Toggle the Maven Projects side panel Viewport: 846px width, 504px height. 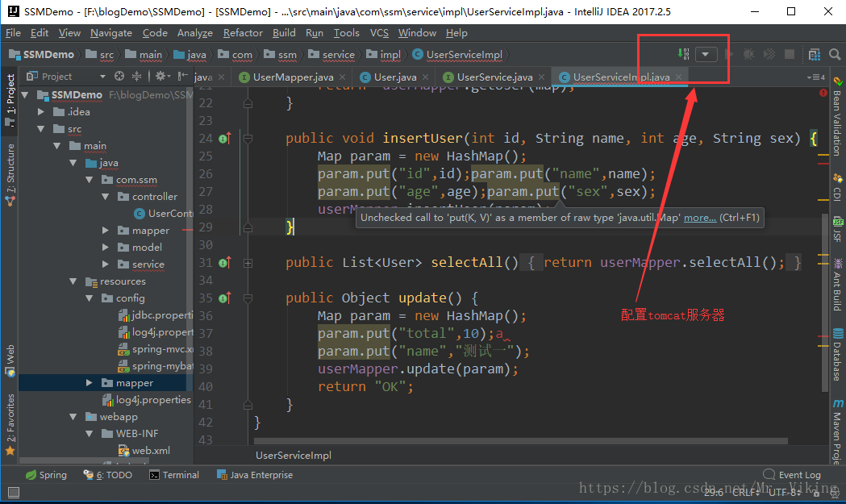coord(837,431)
